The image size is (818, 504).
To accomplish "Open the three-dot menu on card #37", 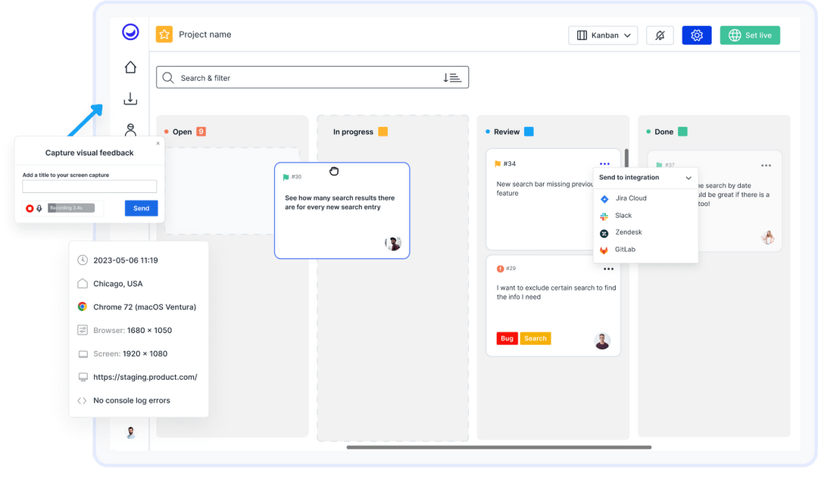I will 766,165.
